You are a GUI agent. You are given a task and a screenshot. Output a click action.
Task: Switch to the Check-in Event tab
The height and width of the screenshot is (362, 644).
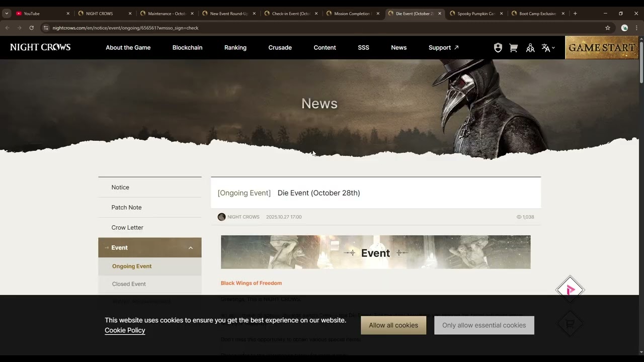click(291, 14)
